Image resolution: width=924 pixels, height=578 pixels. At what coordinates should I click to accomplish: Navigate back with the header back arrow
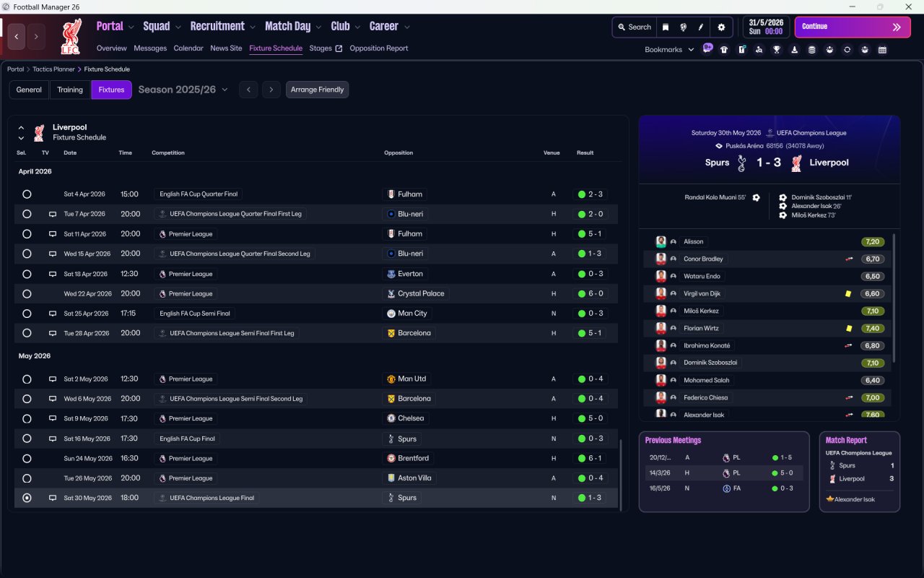[x=17, y=36]
